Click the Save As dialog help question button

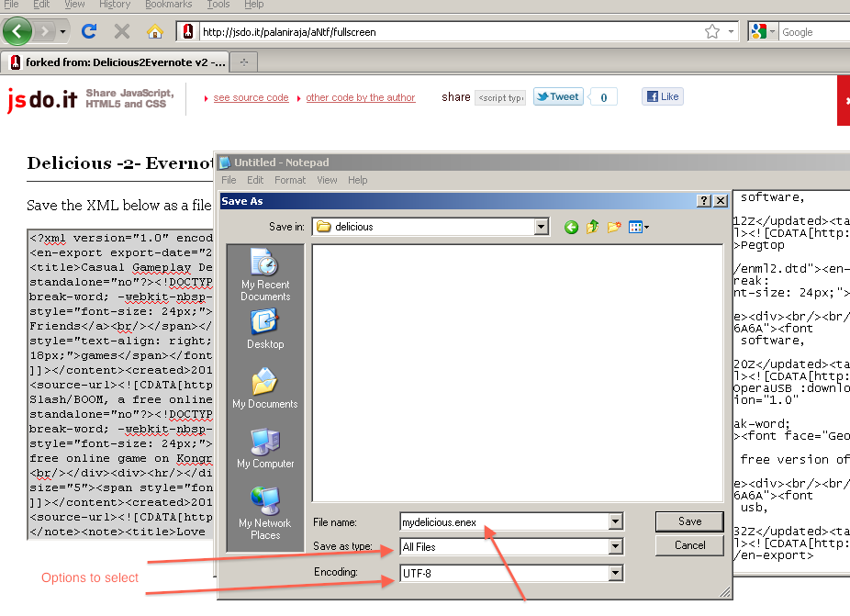704,201
